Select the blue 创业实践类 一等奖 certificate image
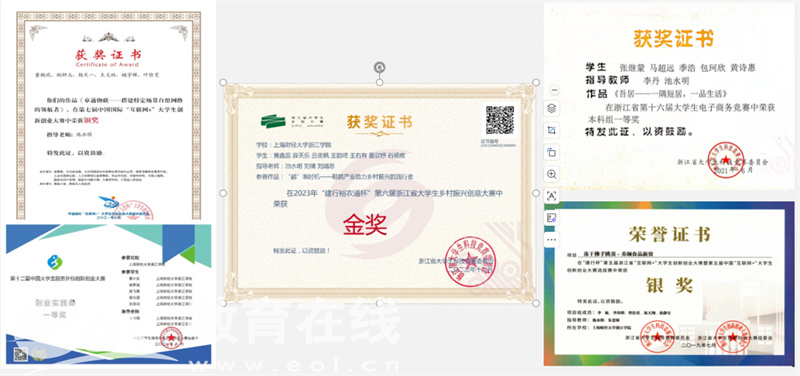 coord(108,294)
